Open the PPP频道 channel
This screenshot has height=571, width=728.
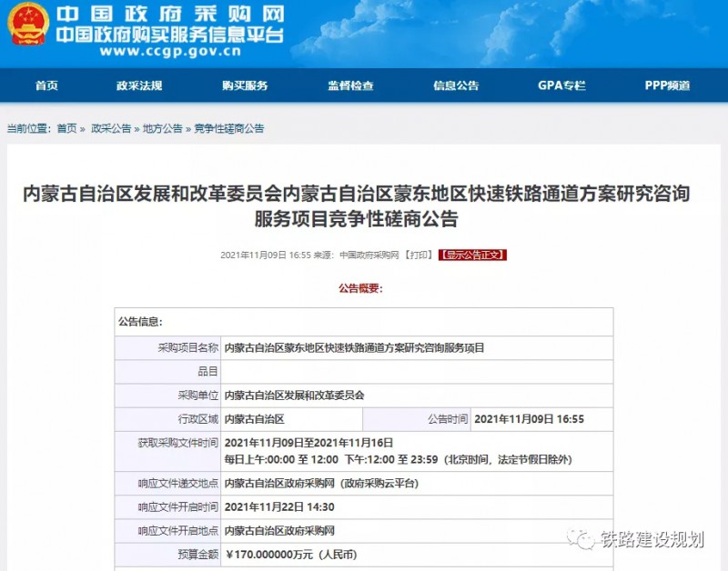[667, 85]
